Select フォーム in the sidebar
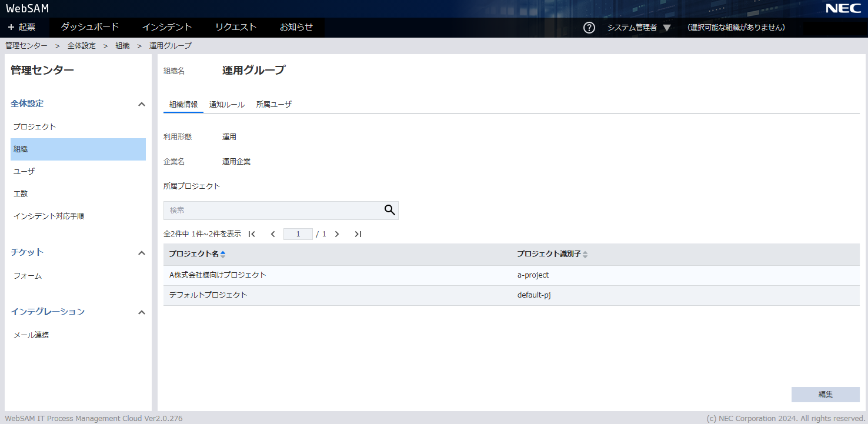Image resolution: width=868 pixels, height=424 pixels. 78,276
